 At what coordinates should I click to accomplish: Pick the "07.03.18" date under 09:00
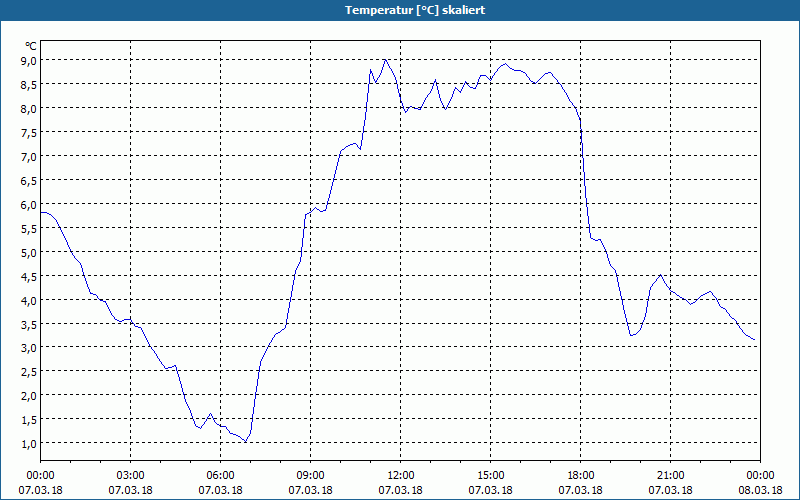[310, 490]
